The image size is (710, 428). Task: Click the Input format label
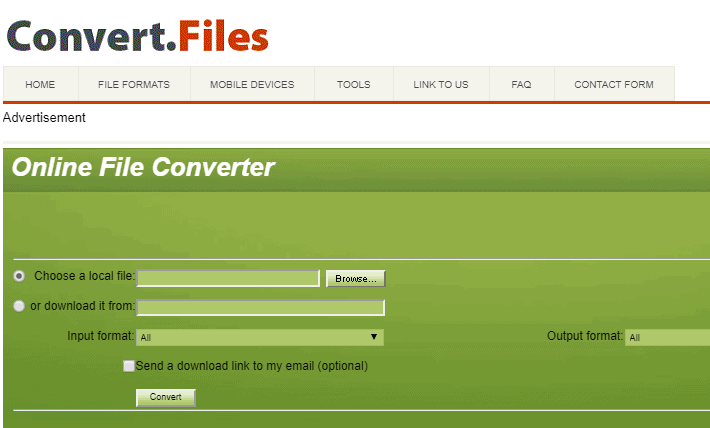click(x=101, y=336)
